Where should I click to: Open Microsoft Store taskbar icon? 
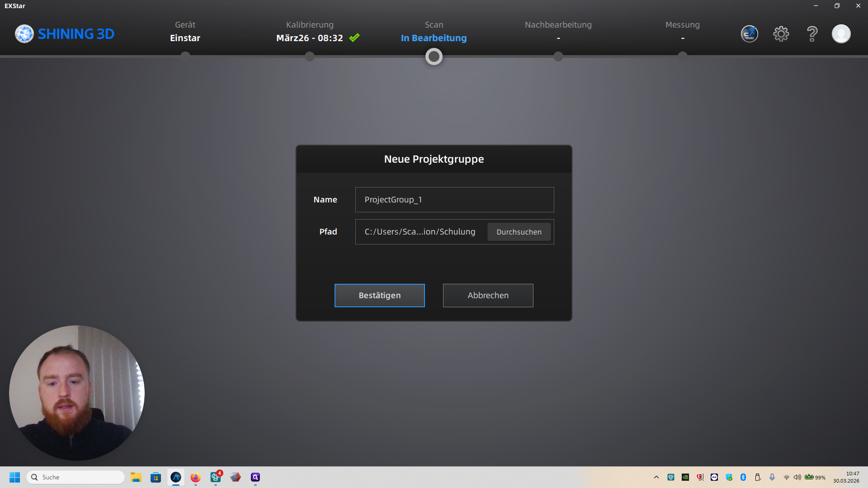pyautogui.click(x=156, y=477)
